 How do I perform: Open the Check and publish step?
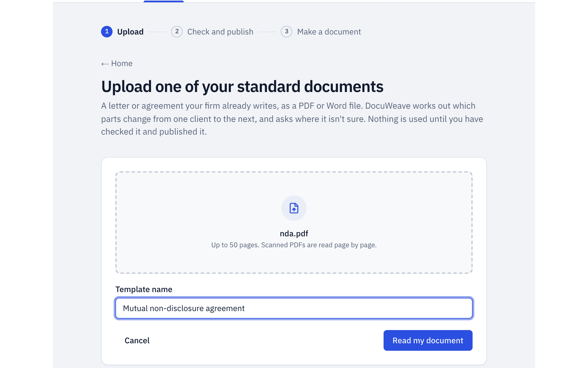click(212, 32)
